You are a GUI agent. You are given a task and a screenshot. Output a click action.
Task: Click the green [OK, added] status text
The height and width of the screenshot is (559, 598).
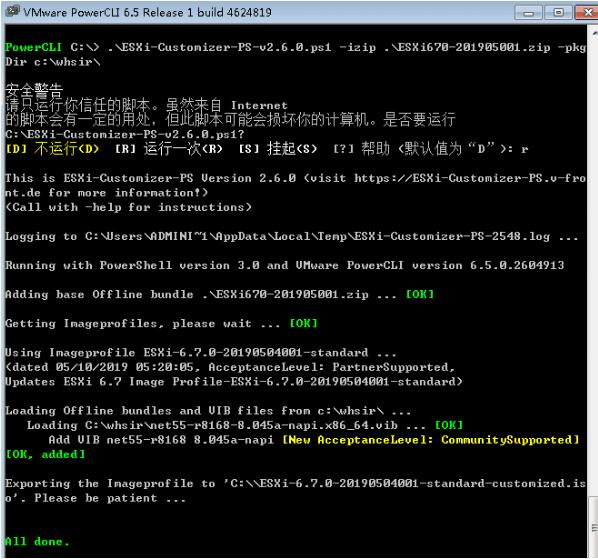click(45, 454)
